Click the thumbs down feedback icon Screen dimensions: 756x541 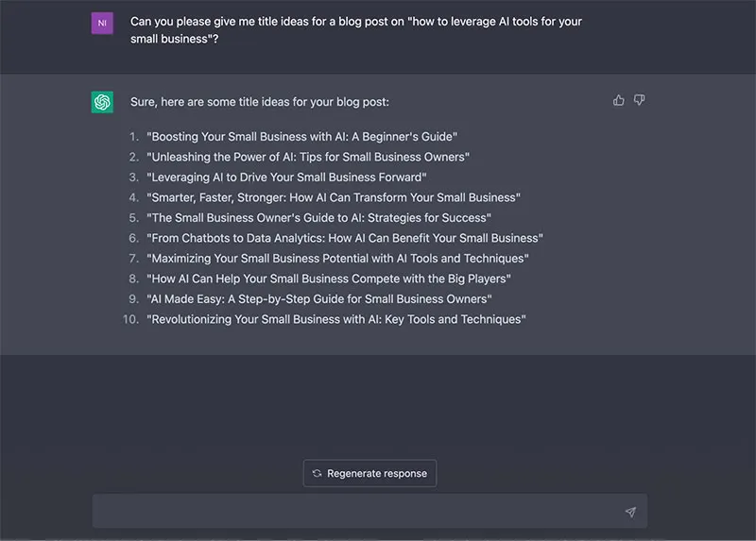pyautogui.click(x=640, y=100)
